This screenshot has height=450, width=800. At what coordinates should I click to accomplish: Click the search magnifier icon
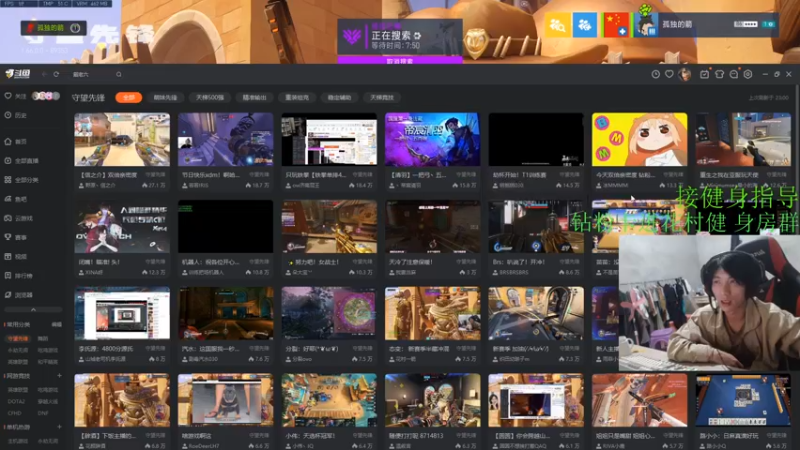tap(119, 74)
